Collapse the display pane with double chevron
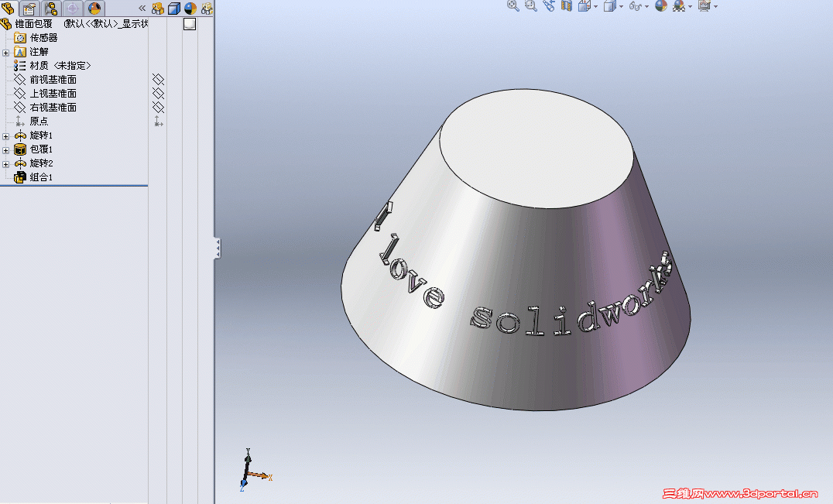Image resolution: width=833 pixels, height=504 pixels. 142,8
